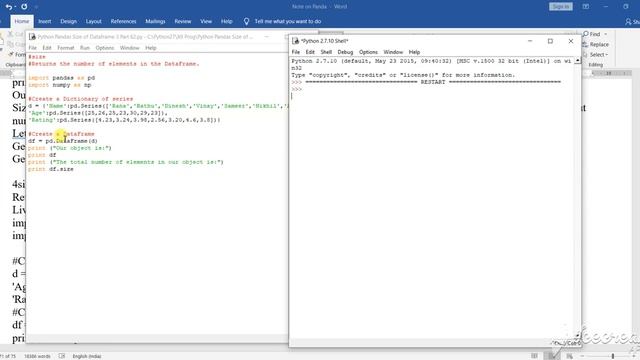This screenshot has width=640, height=360.
Task: Click the Format Painter brush icon
Action: [x=11, y=54]
